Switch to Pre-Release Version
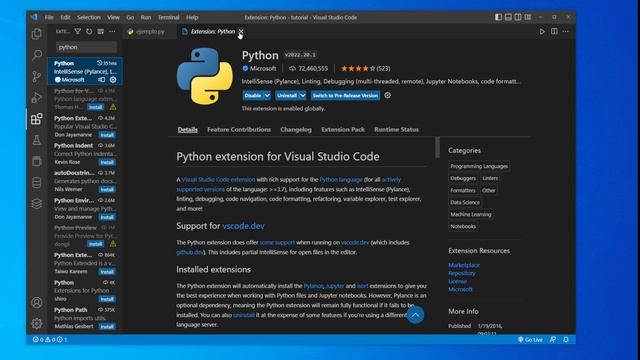Image resolution: width=640 pixels, height=360 pixels. [x=345, y=96]
